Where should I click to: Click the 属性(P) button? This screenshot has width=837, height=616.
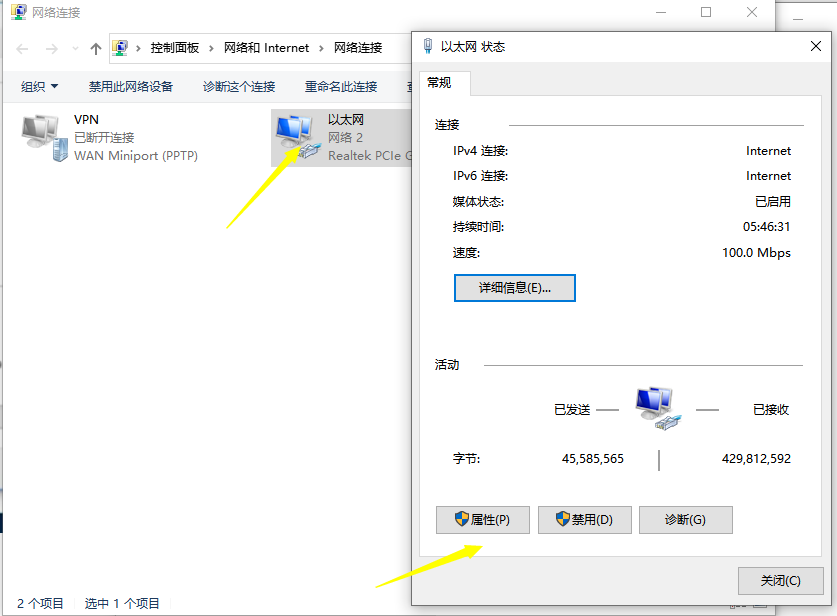(x=482, y=519)
